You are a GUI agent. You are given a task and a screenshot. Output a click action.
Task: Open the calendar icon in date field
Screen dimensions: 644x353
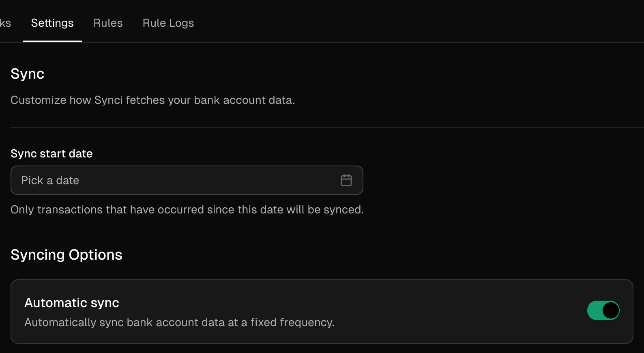pyautogui.click(x=346, y=180)
